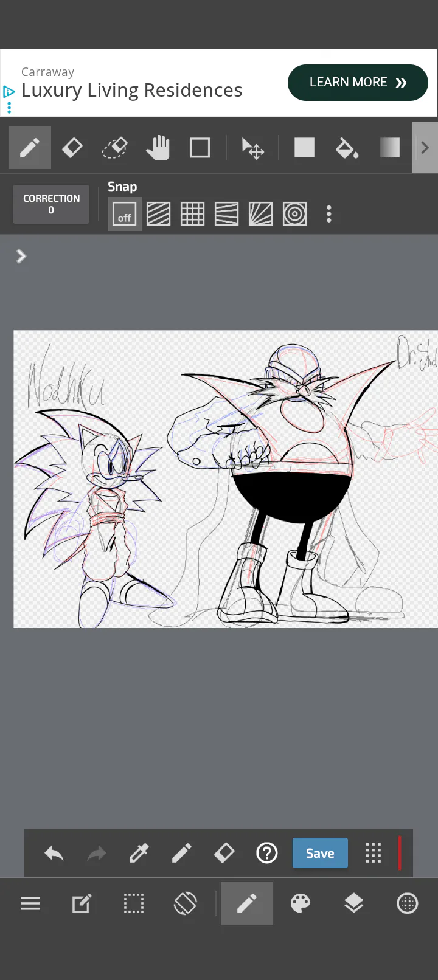Open the materials dotted circle panel
438x980 pixels.
click(x=407, y=904)
